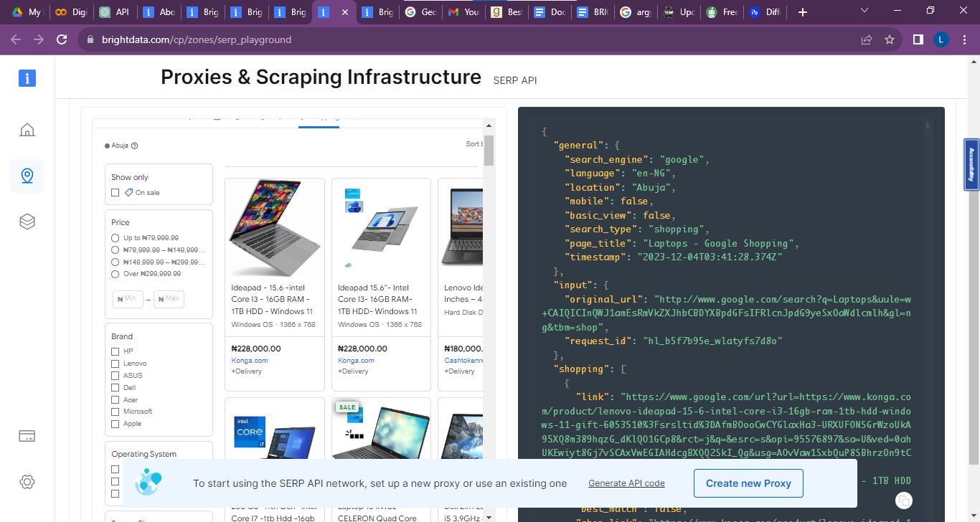Screen dimensions: 980x522
Task: Click the globe icon in the SERP API banner
Action: click(149, 482)
